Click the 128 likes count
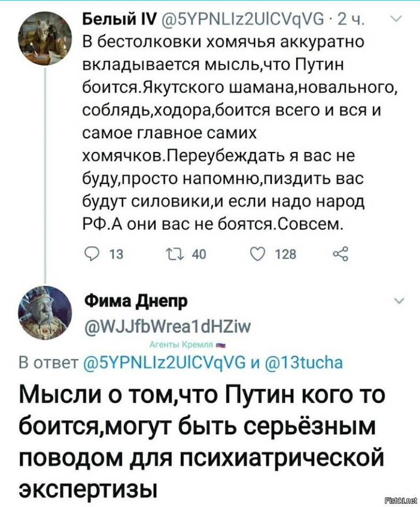The width and height of the screenshot is (420, 507). [x=285, y=254]
